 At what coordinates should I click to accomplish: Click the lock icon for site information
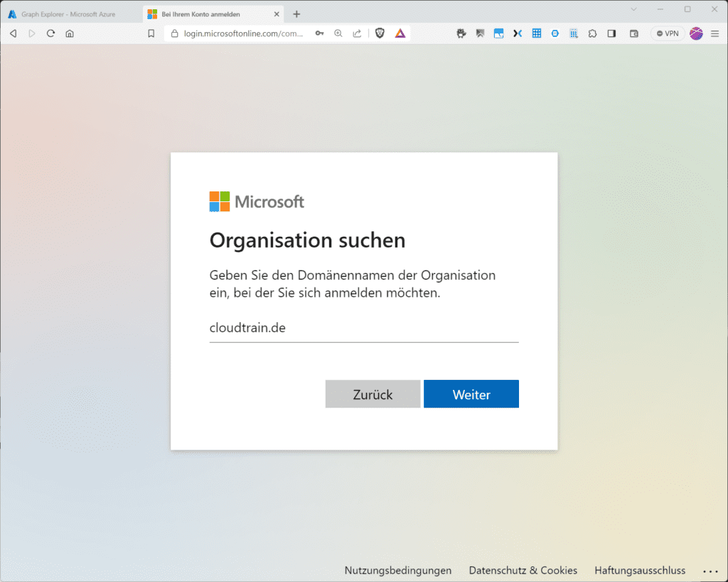coord(175,33)
